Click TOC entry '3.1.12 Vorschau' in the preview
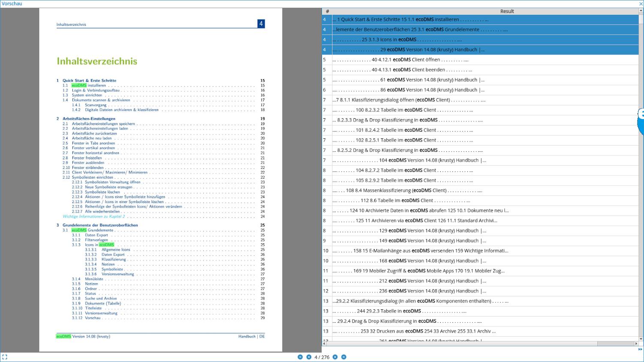 coord(86,318)
